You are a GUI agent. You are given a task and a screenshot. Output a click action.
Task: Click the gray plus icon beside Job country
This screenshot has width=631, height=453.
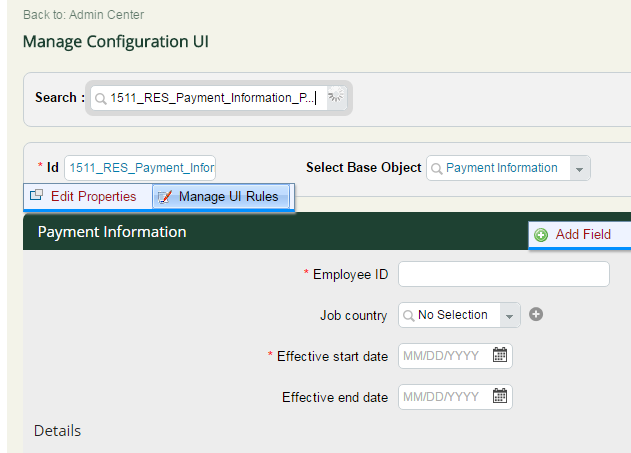point(536,314)
